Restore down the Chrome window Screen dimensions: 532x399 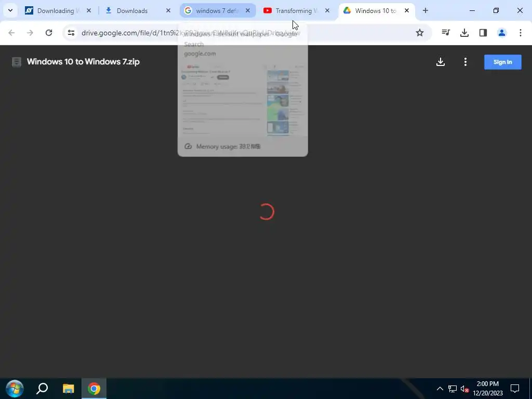pos(496,10)
